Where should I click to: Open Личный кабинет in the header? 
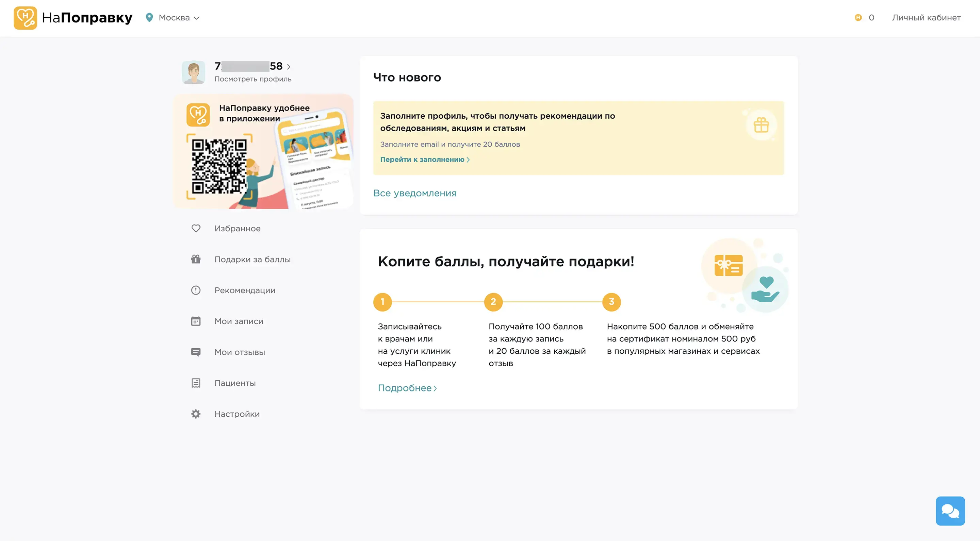[x=926, y=17]
